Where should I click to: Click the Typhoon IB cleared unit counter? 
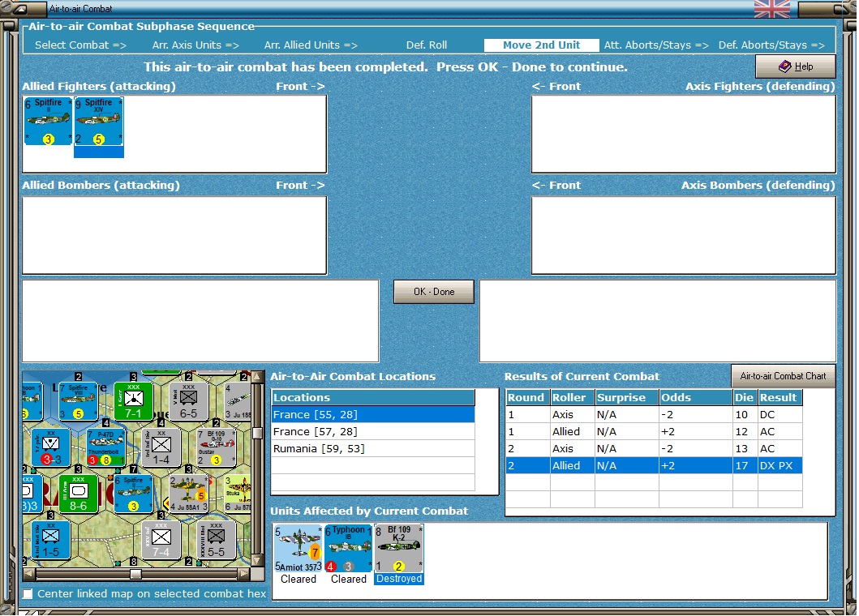pyautogui.click(x=349, y=549)
